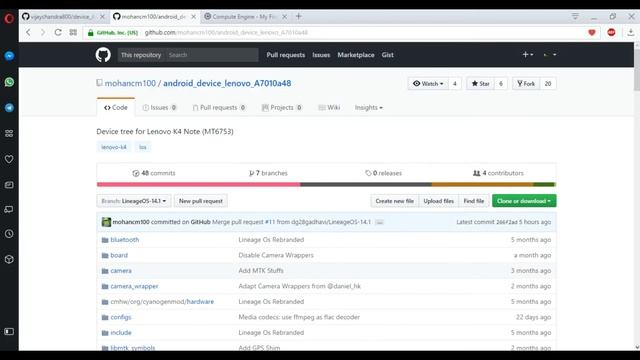The height and width of the screenshot is (360, 640).
Task: Open the mohancm100 owner link
Action: pyautogui.click(x=130, y=83)
